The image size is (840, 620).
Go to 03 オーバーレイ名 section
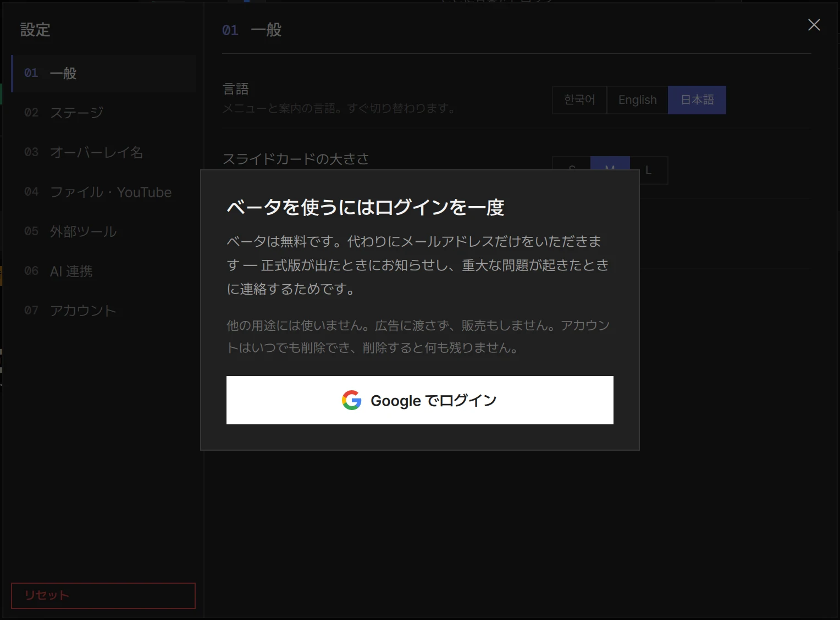point(103,152)
